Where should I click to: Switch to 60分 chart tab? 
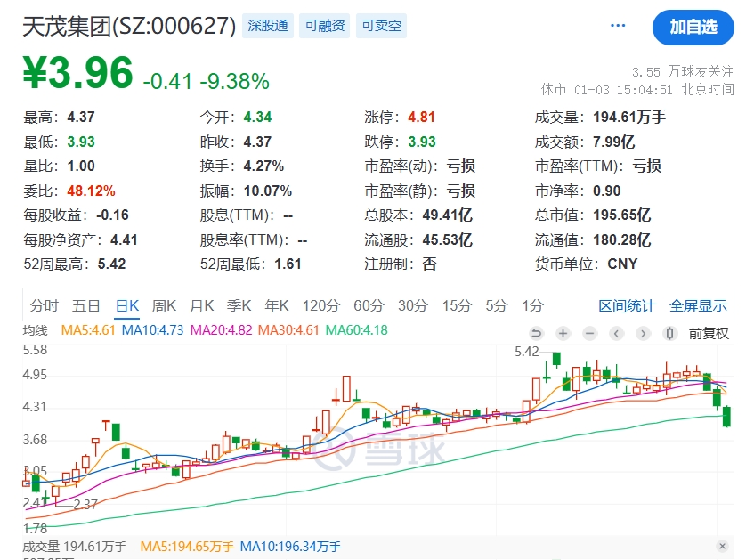[x=369, y=305]
